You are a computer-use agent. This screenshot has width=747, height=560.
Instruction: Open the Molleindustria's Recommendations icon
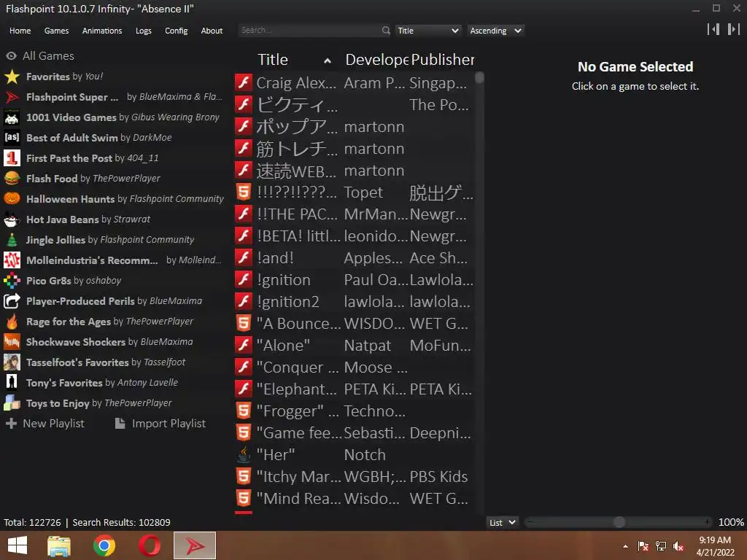click(12, 260)
